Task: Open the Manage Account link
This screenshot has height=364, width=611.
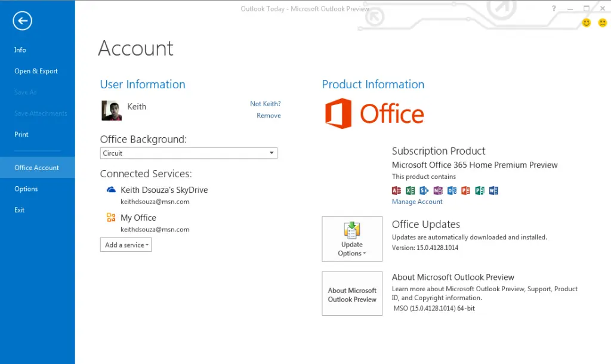Action: [417, 202]
